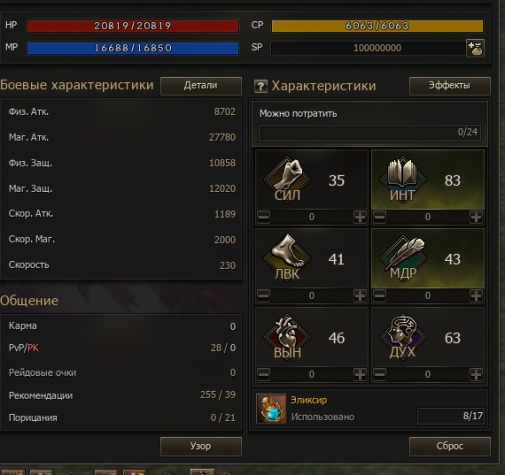The height and width of the screenshot is (475, 505).
Task: Select the ИНТ book icon
Action: tap(403, 179)
